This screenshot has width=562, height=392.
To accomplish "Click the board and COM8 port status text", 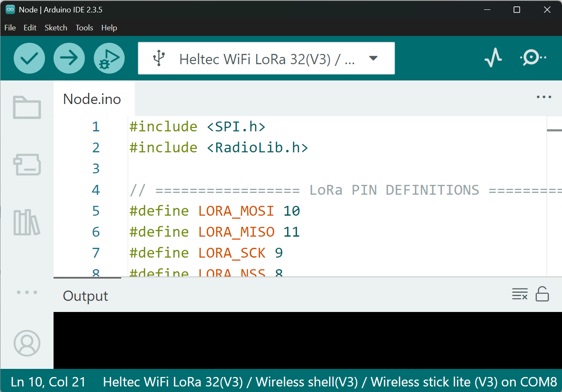I will pyautogui.click(x=330, y=382).
